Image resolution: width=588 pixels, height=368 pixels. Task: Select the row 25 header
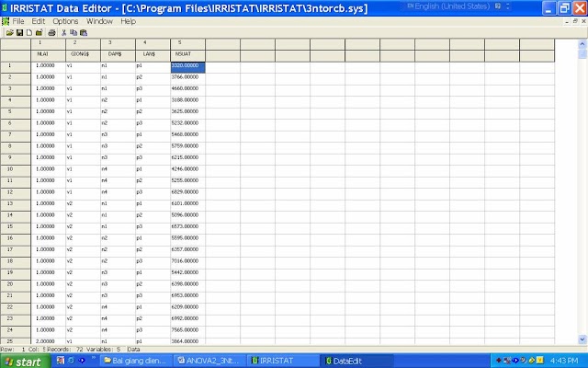click(x=16, y=341)
